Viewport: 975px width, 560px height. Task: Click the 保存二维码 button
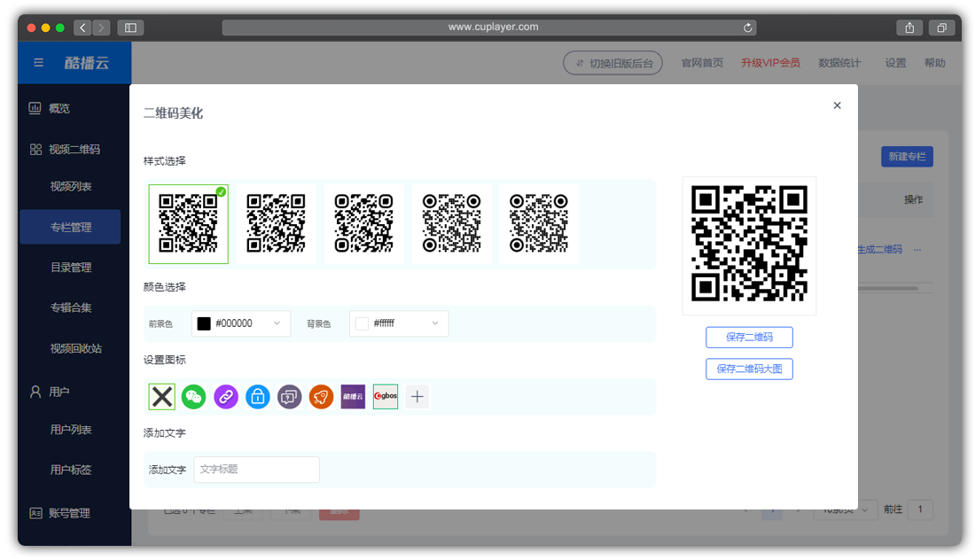click(749, 338)
